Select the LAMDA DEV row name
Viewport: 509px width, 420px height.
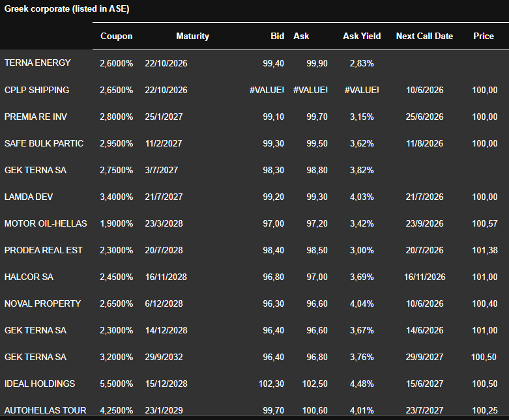point(29,197)
